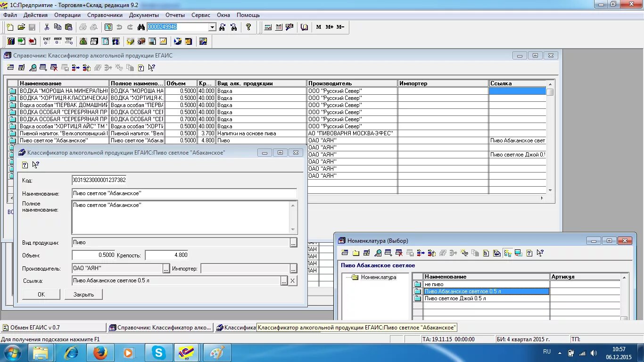Click the M memory button in the toolbar
644x362 pixels.
tap(319, 27)
